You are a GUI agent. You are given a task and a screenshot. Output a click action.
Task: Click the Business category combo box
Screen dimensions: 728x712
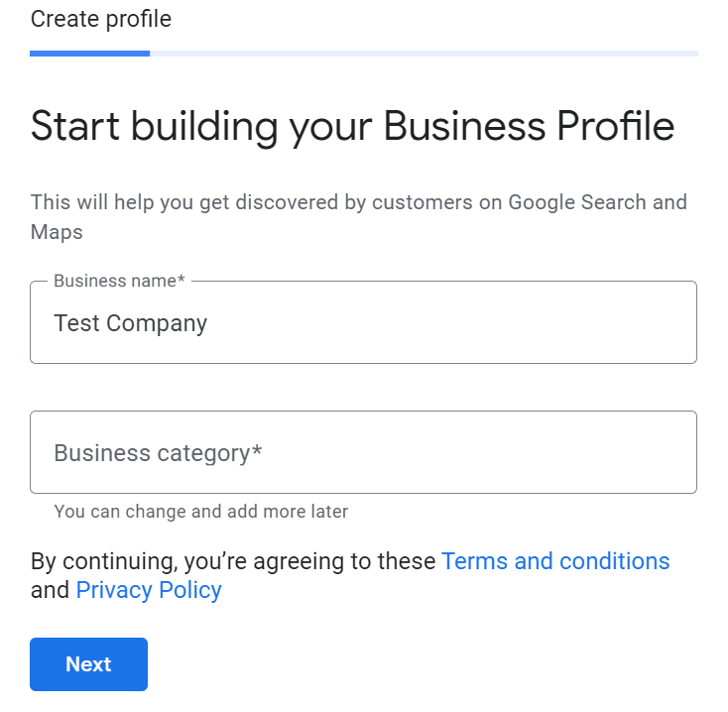point(363,453)
